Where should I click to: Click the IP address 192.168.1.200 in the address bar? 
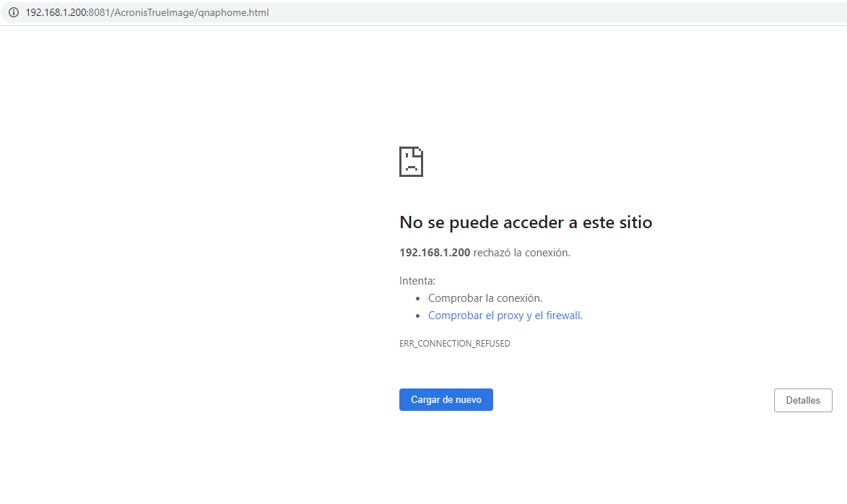click(x=56, y=12)
